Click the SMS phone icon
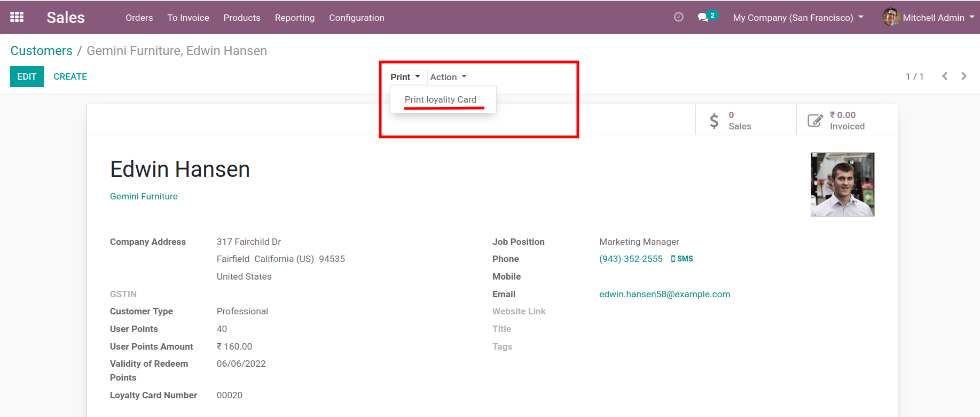This screenshot has height=417, width=980. click(x=673, y=259)
